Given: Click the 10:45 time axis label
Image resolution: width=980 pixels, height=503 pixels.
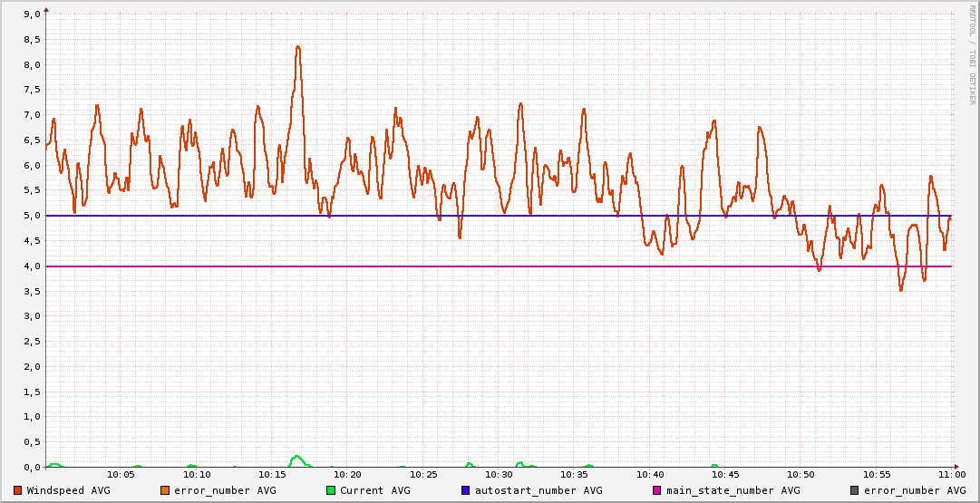Looking at the screenshot, I should (725, 475).
